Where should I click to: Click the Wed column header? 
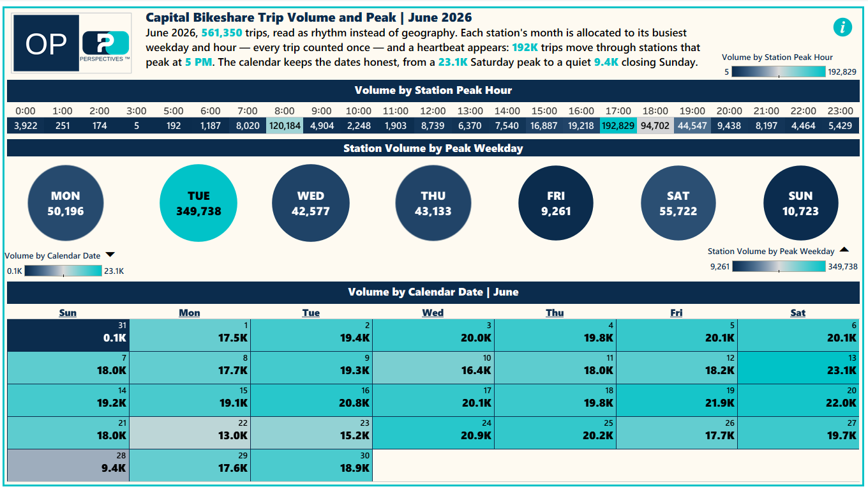(433, 313)
